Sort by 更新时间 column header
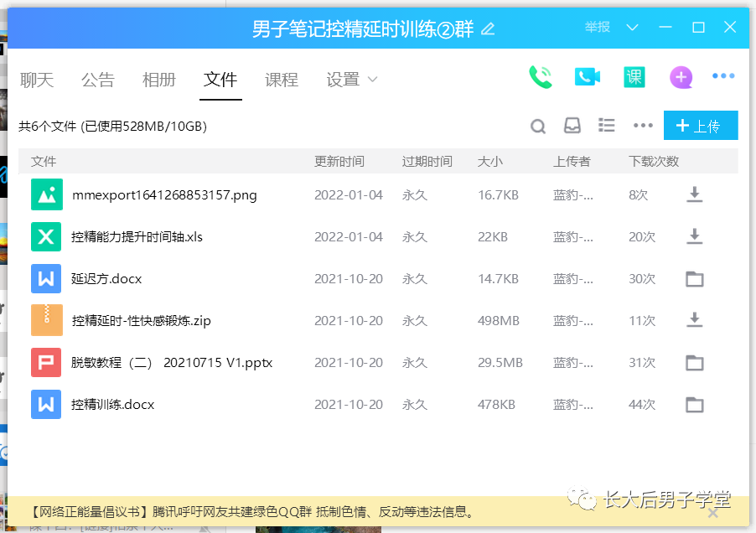 [x=339, y=162]
